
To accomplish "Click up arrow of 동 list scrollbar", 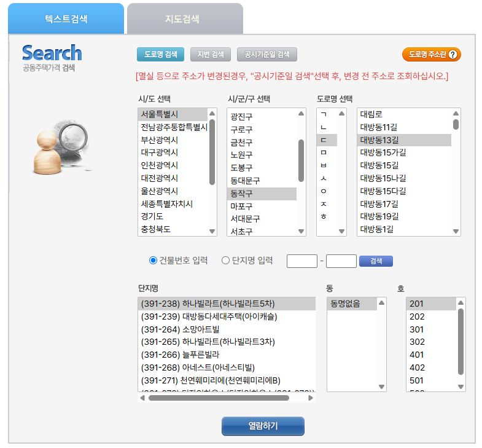I will [x=381, y=303].
